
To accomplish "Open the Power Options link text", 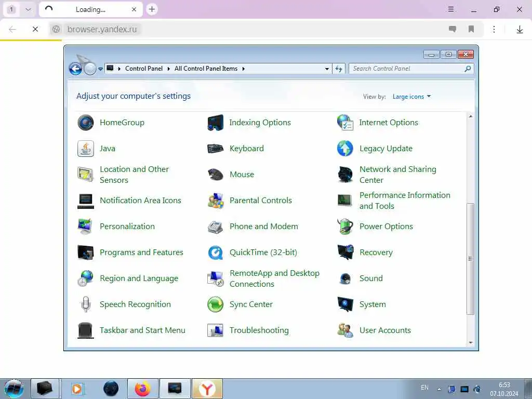I will (386, 227).
